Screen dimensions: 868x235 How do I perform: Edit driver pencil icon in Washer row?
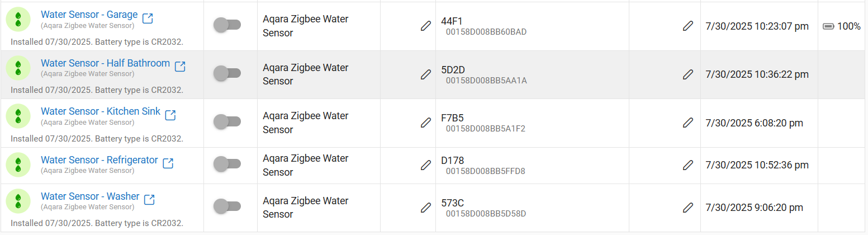point(426,207)
